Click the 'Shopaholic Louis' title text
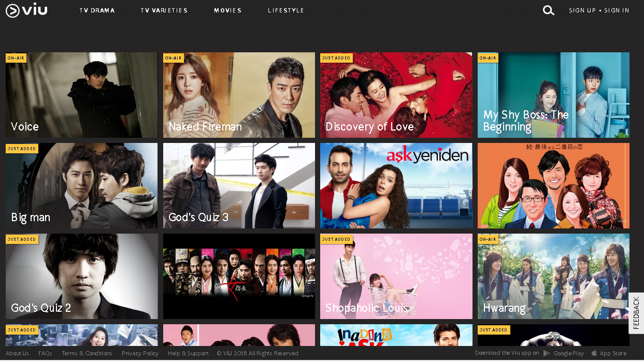 click(367, 308)
